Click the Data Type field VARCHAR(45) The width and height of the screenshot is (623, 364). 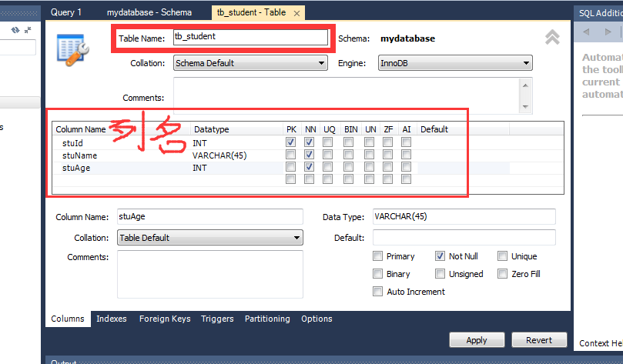(464, 217)
